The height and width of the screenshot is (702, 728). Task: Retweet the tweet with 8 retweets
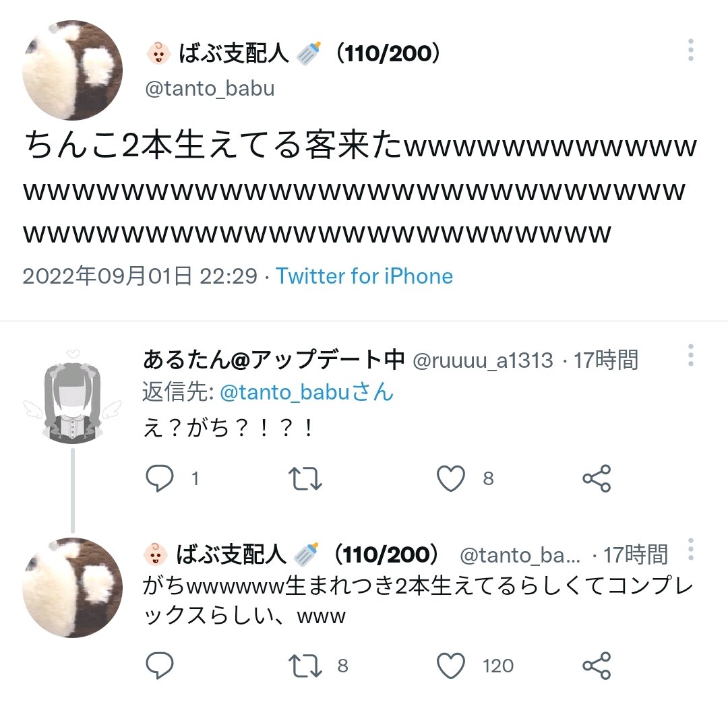305,666
